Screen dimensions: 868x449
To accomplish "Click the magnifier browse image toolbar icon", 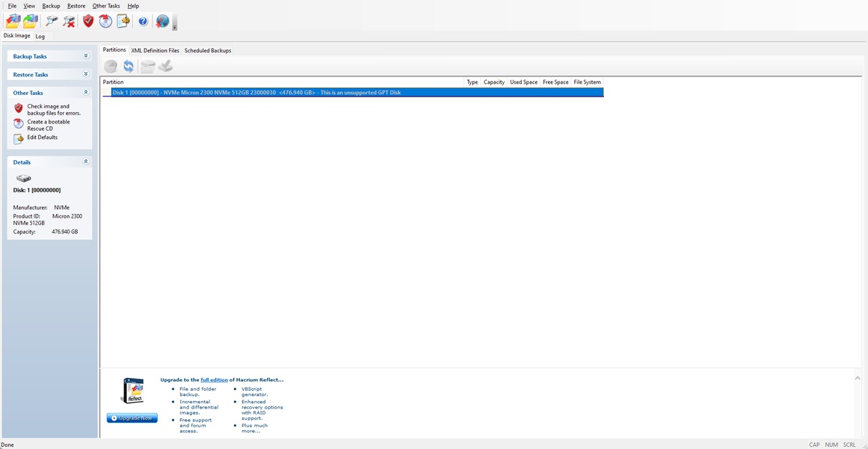I will pyautogui.click(x=51, y=22).
